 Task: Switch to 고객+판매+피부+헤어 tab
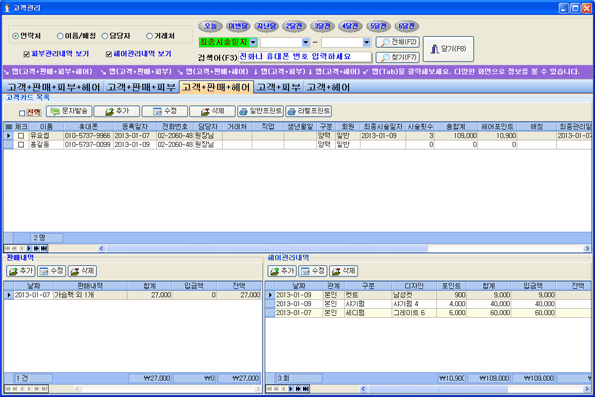click(53, 87)
